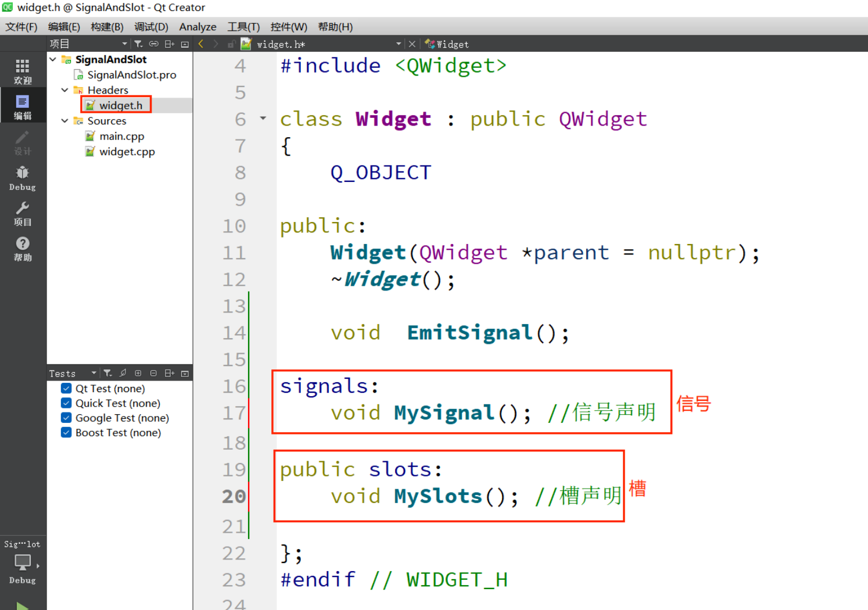Click line number 20 in the gutter
This screenshot has height=610, width=868.
tap(234, 496)
